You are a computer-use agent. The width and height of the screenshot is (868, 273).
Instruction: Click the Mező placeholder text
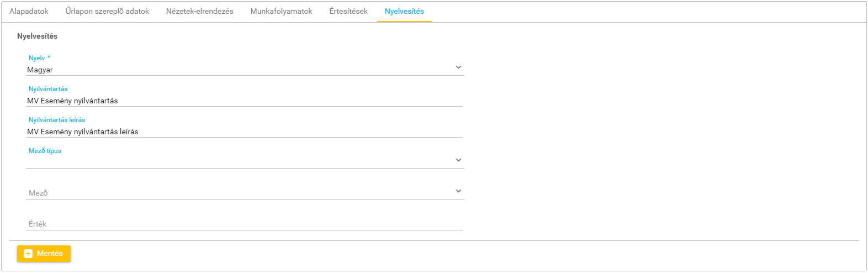coord(38,193)
